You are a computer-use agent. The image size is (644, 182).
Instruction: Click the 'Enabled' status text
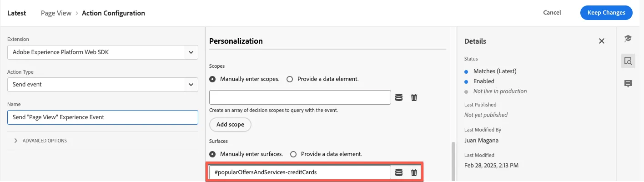(484, 81)
